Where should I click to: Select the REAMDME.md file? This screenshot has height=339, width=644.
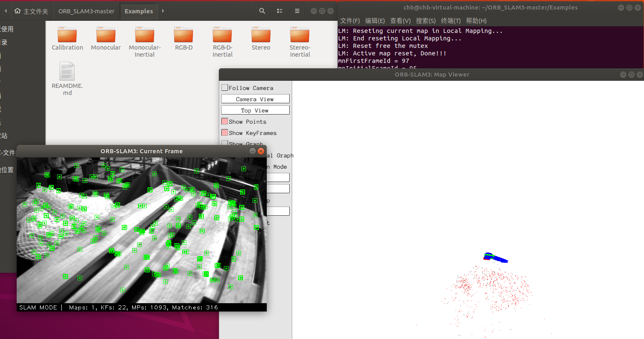pyautogui.click(x=67, y=79)
